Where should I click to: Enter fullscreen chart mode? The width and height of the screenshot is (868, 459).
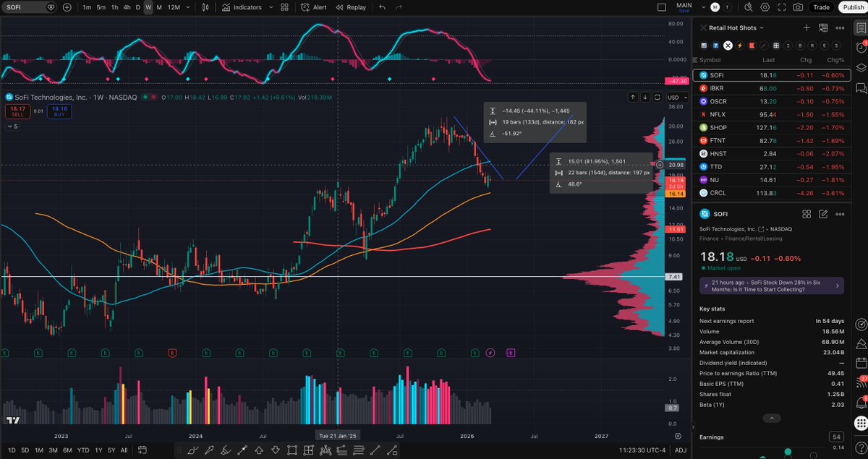tap(782, 7)
